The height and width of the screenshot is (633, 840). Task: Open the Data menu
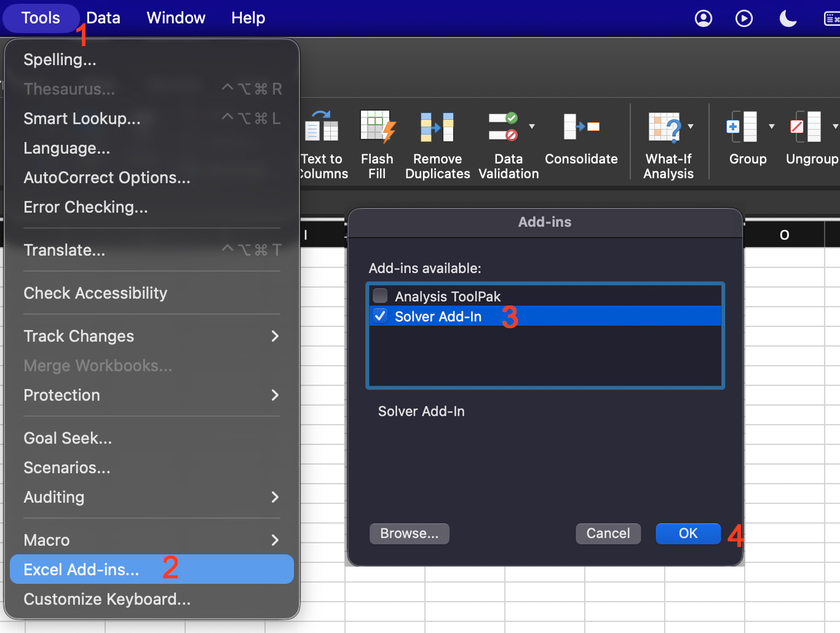click(x=103, y=18)
